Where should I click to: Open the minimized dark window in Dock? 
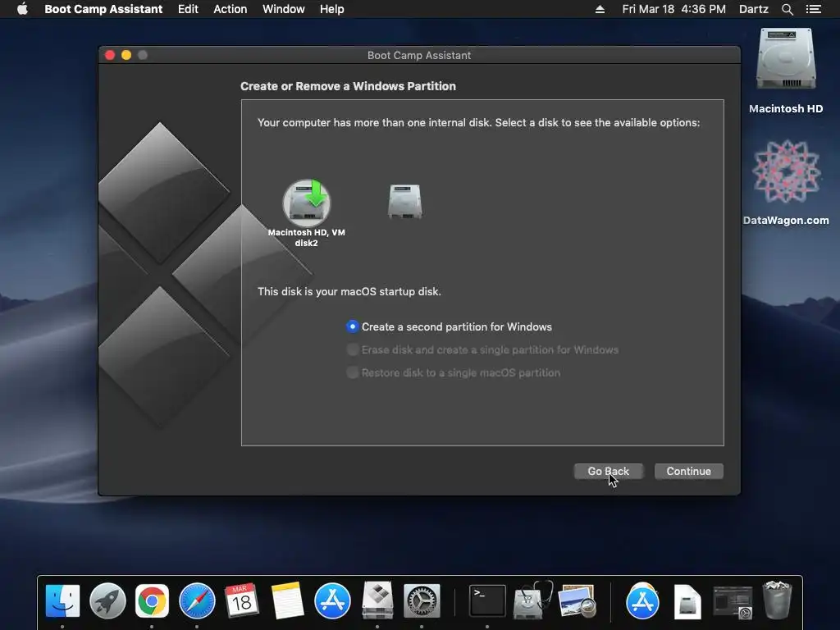click(x=733, y=601)
